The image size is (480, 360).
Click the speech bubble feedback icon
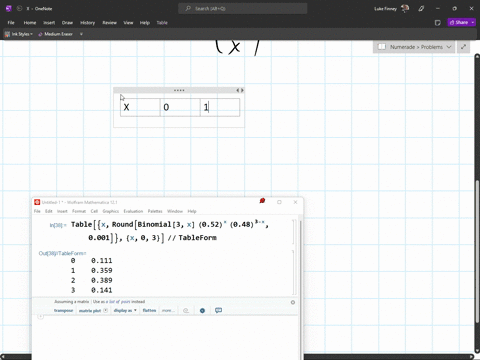point(218,311)
